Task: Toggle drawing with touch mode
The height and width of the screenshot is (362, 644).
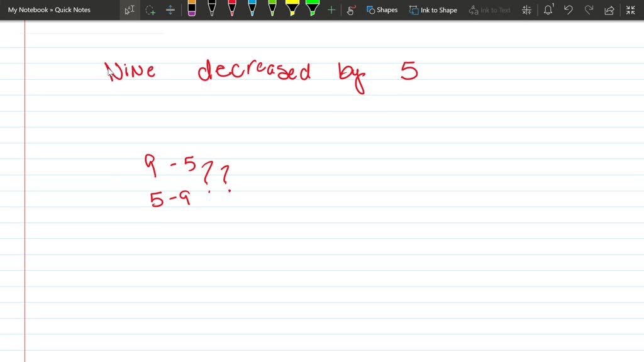Action: 350,9
